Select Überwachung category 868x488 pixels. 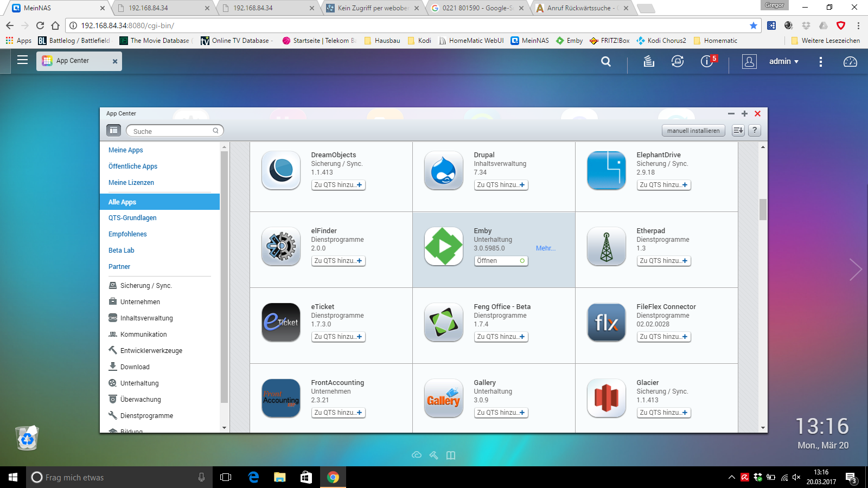click(135, 400)
